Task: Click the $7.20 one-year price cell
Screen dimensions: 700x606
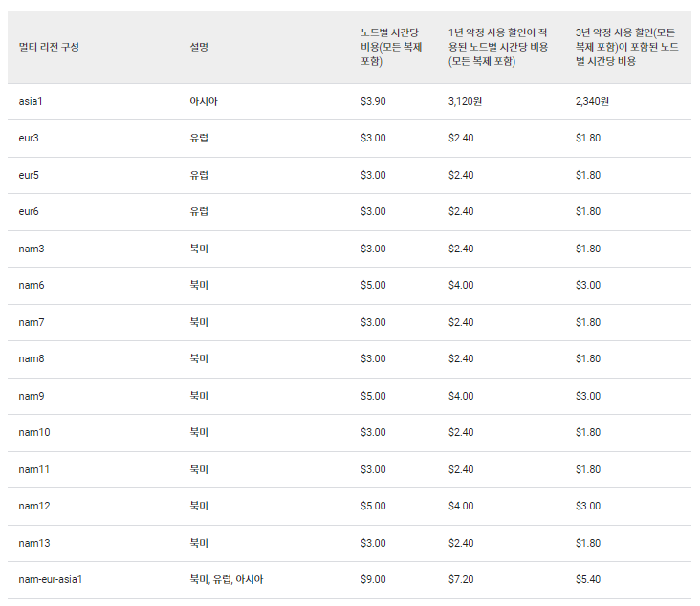Action: point(461,579)
